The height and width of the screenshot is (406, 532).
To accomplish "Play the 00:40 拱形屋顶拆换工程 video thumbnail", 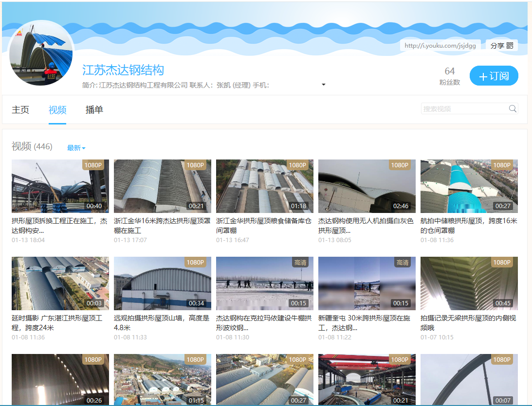I will pyautogui.click(x=60, y=186).
